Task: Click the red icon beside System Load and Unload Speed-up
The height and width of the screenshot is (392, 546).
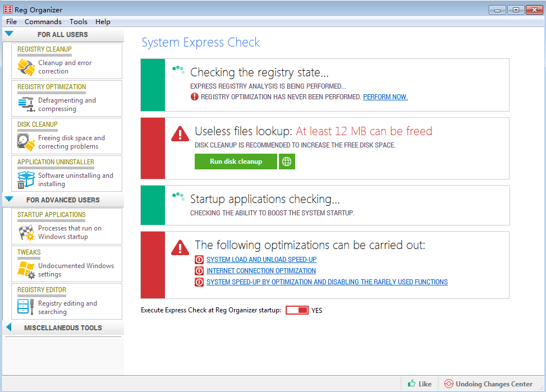Action: 199,260
